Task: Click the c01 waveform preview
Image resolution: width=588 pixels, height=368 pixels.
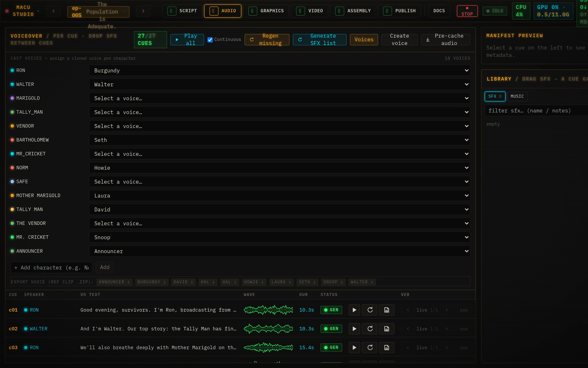Action: [268, 310]
